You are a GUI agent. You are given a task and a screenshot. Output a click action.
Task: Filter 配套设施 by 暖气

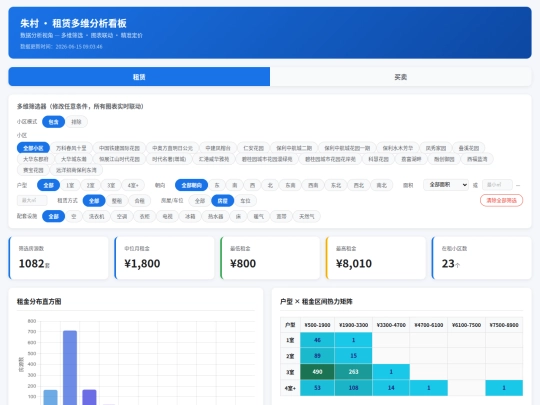259,216
